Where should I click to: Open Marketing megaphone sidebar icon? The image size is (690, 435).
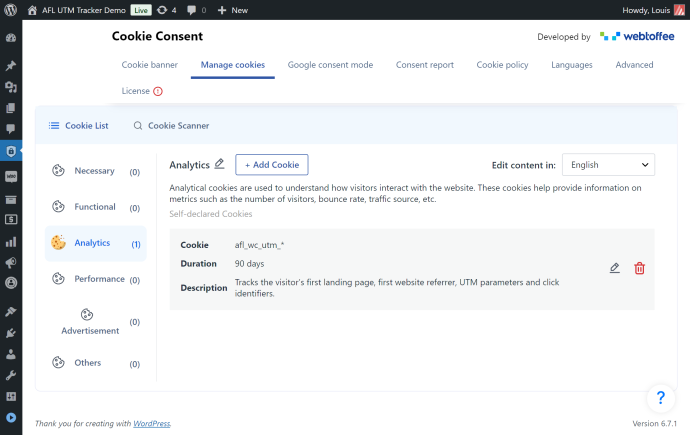[x=11, y=263]
